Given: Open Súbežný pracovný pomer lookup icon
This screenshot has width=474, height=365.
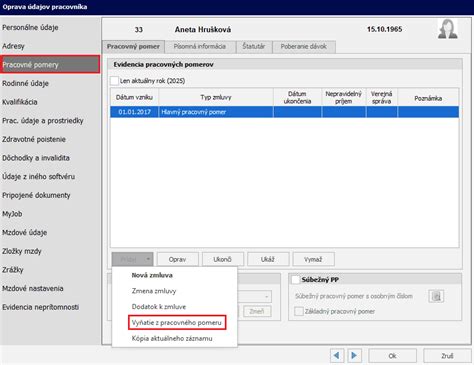Looking at the screenshot, I should coord(436,296).
